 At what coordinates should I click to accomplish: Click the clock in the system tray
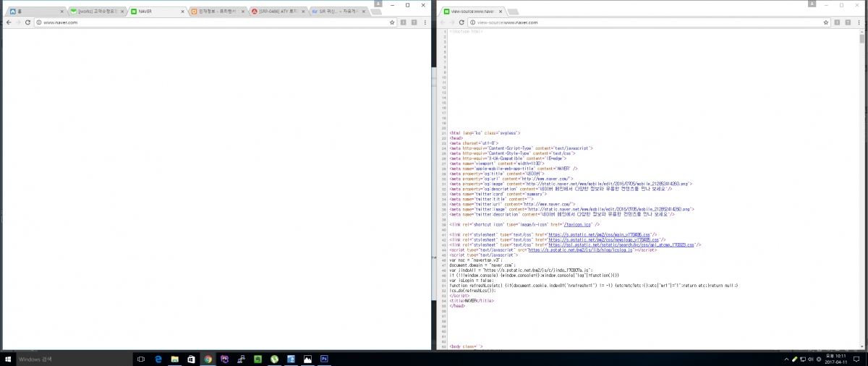tap(837, 359)
